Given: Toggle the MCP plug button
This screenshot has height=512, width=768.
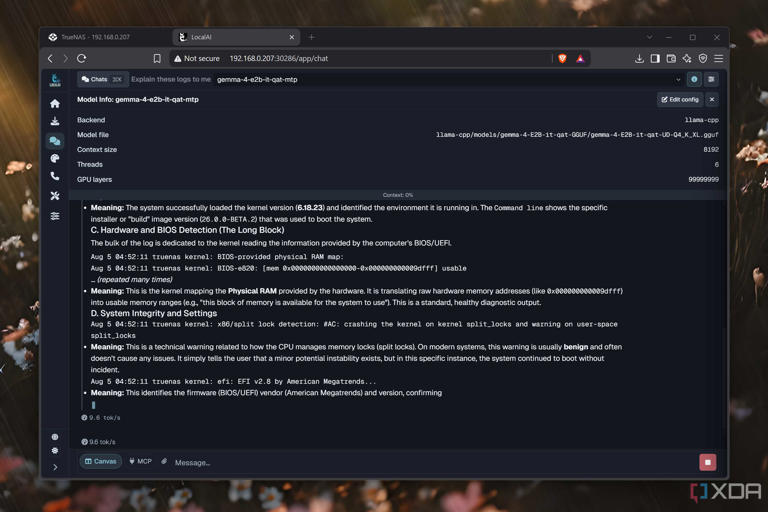Looking at the screenshot, I should [141, 462].
